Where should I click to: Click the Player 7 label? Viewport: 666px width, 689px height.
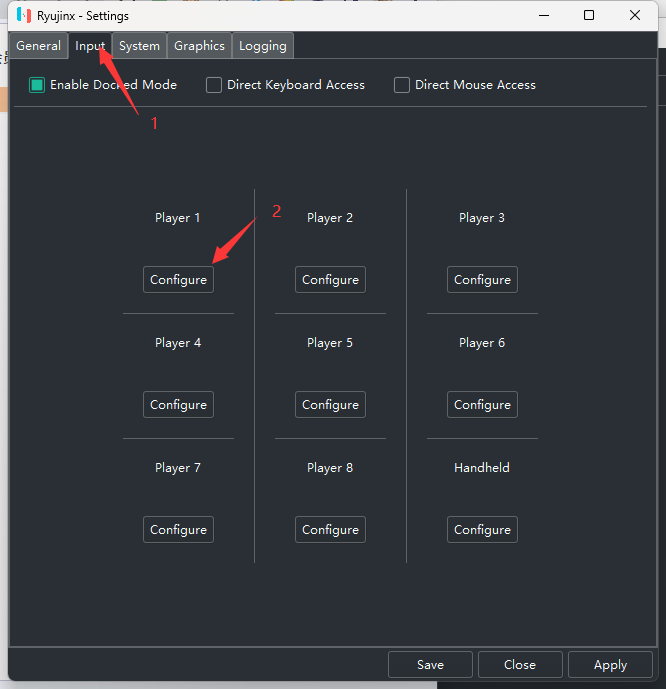178,468
